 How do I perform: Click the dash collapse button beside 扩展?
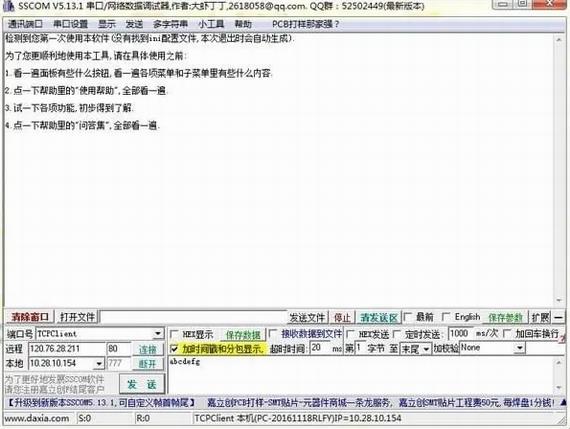point(558,317)
